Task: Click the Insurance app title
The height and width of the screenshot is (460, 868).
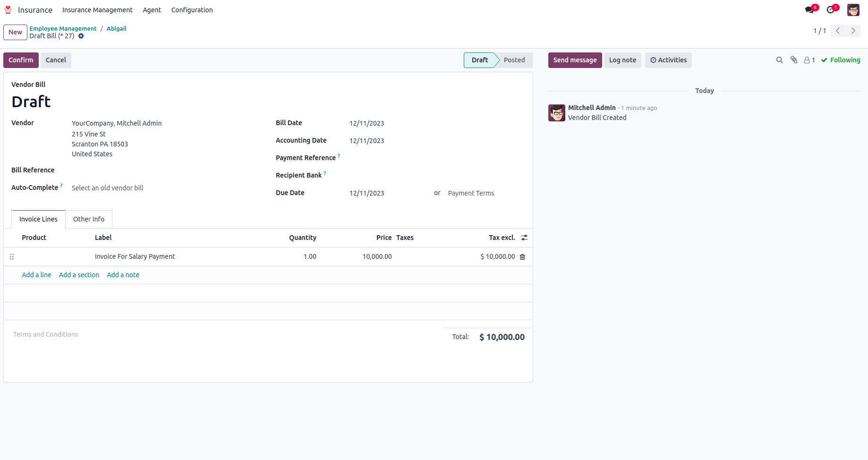Action: tap(35, 10)
